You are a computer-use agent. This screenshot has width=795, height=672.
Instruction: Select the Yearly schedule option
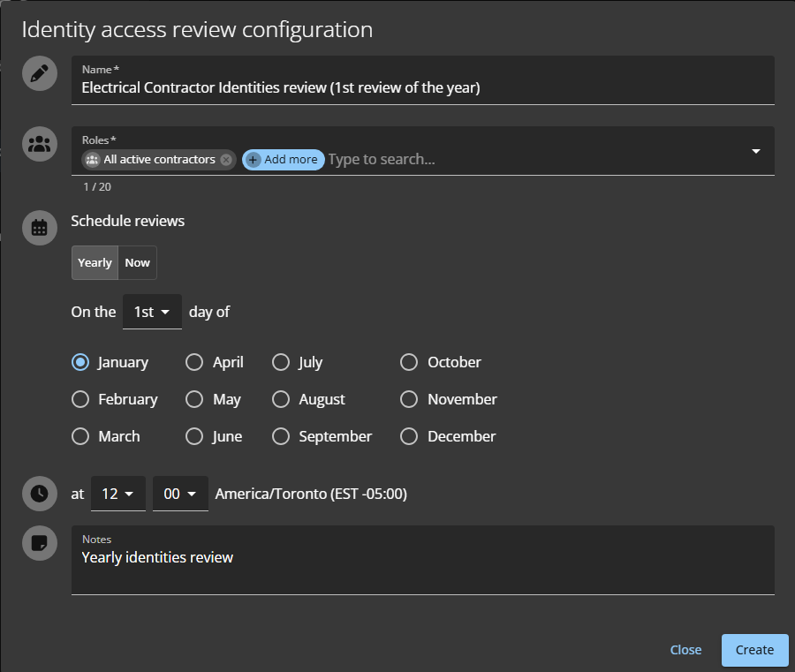pos(95,262)
